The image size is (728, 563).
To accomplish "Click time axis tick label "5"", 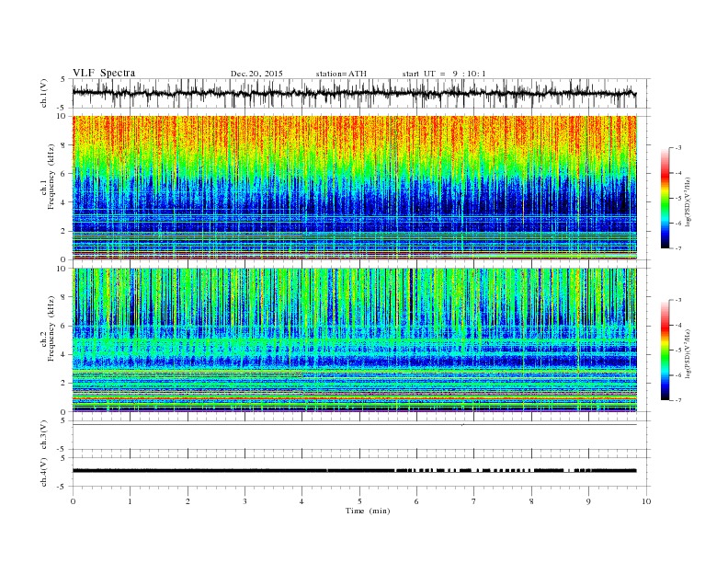I will pyautogui.click(x=359, y=501).
